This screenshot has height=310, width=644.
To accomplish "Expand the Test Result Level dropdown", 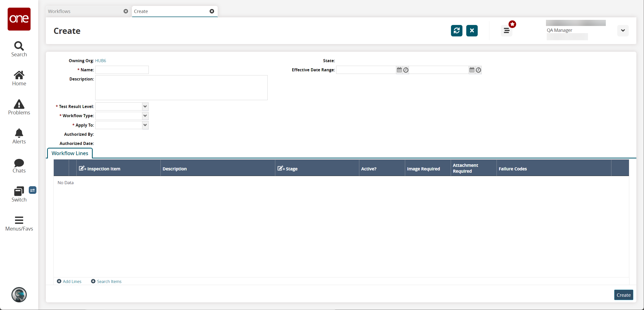I will pos(145,106).
